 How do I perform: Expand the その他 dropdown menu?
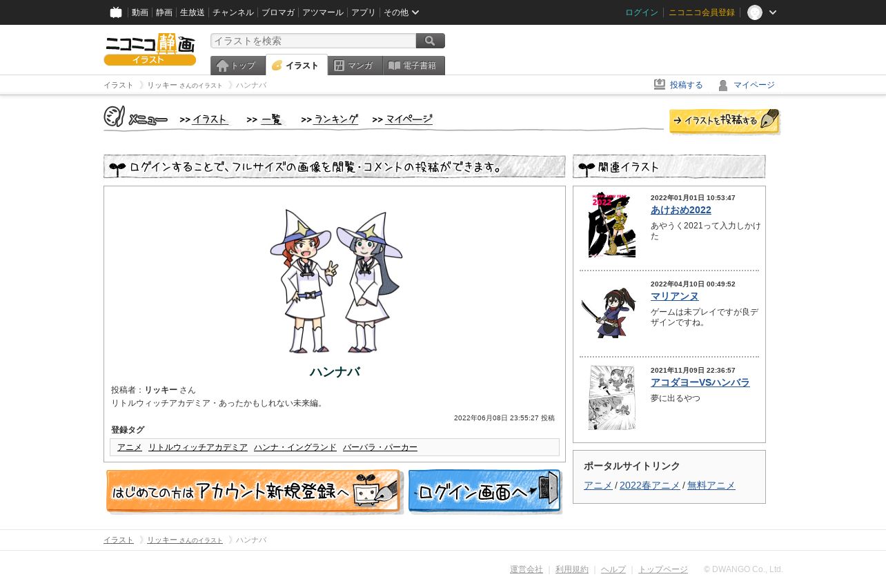click(x=402, y=12)
